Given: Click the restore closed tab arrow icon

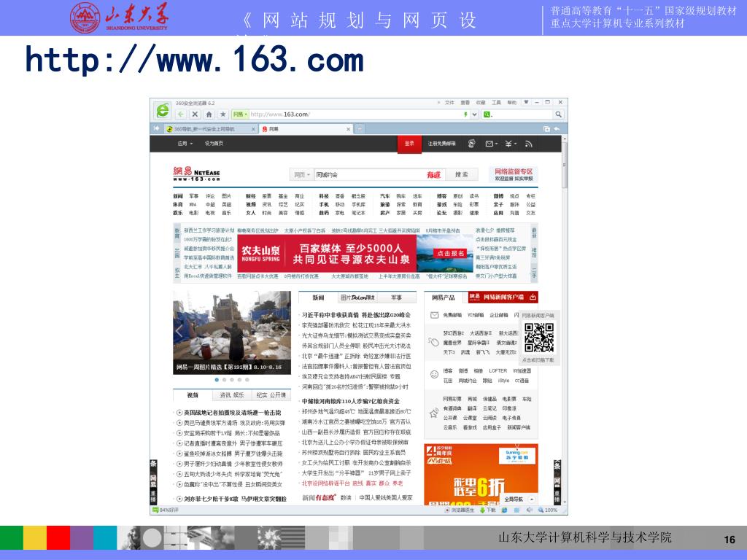Looking at the screenshot, I should tap(557, 129).
